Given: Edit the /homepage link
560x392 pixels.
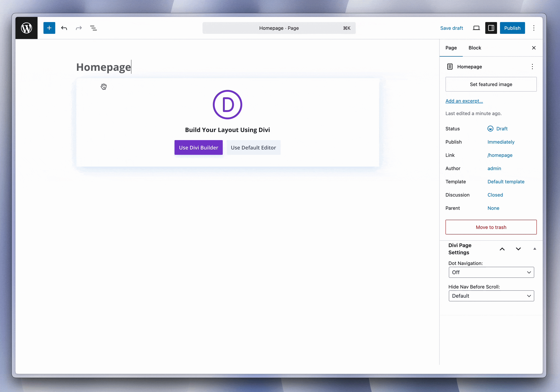Looking at the screenshot, I should pos(500,155).
